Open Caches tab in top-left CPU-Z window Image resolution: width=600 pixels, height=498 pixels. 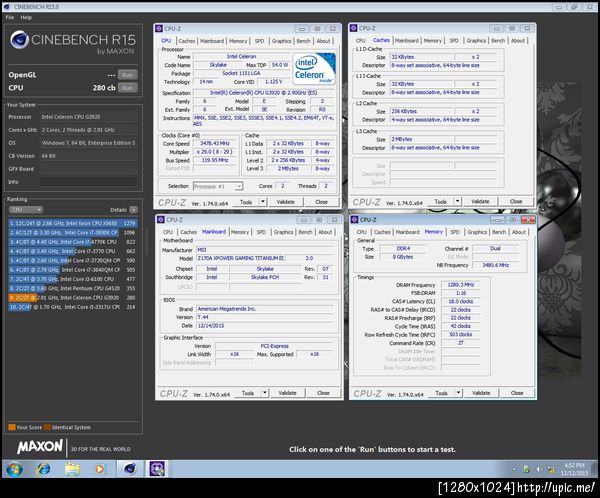point(187,41)
